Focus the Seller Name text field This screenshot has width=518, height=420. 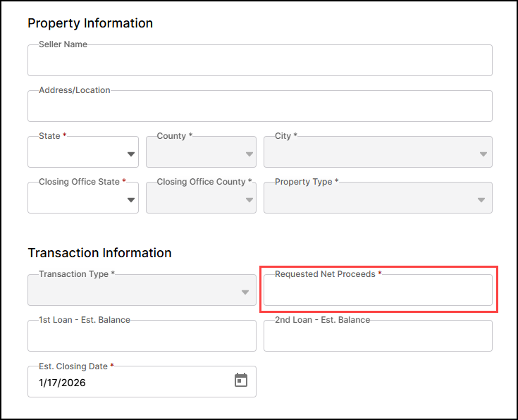click(x=259, y=61)
